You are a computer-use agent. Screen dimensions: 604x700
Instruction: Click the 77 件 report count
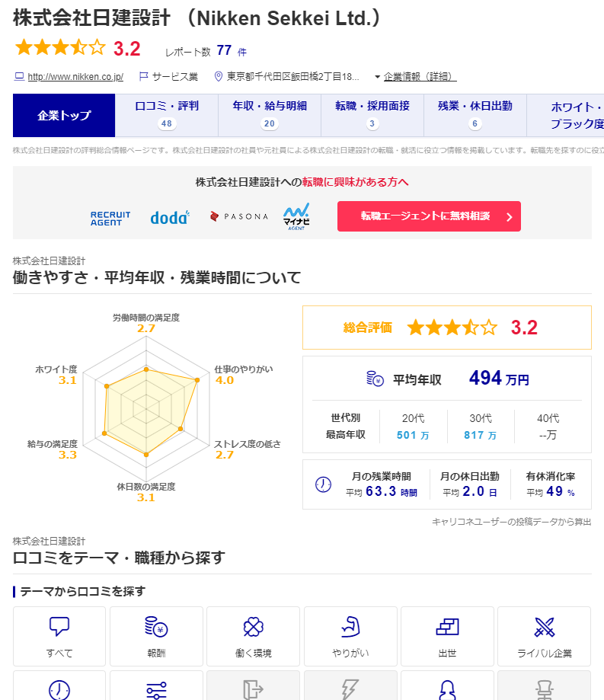coord(232,50)
